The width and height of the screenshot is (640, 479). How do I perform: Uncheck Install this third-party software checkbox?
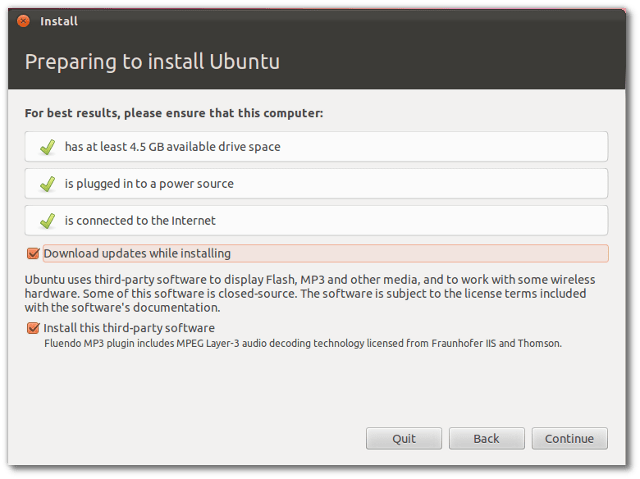click(x=33, y=328)
